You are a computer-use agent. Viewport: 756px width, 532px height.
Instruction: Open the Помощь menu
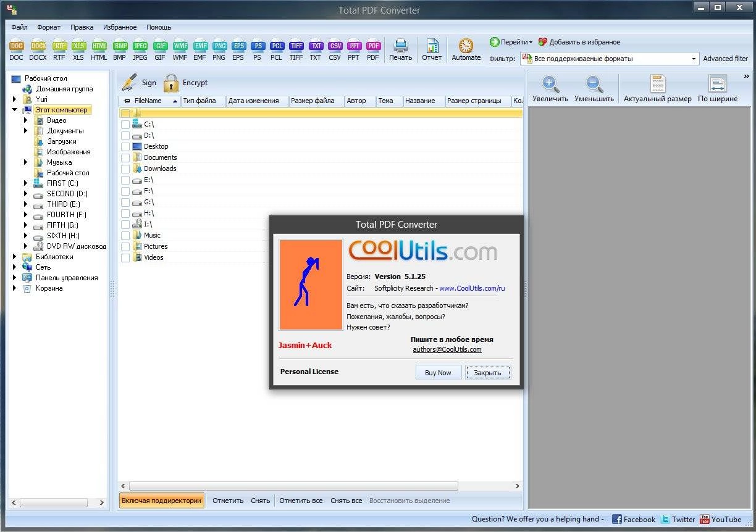pyautogui.click(x=159, y=27)
